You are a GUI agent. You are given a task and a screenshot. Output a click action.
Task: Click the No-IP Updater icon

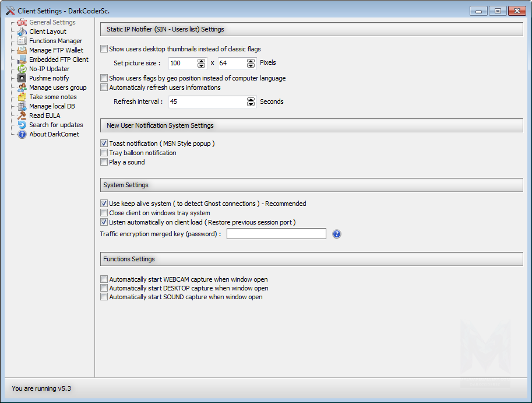coord(22,69)
